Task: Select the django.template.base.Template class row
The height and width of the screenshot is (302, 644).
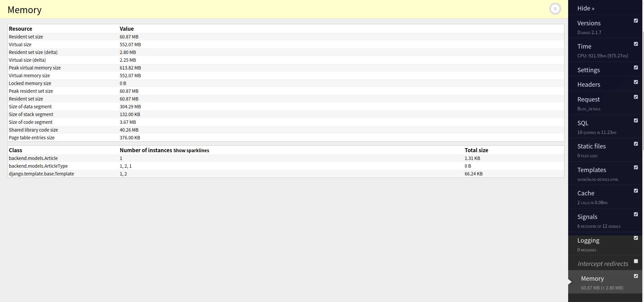Action: click(286, 174)
